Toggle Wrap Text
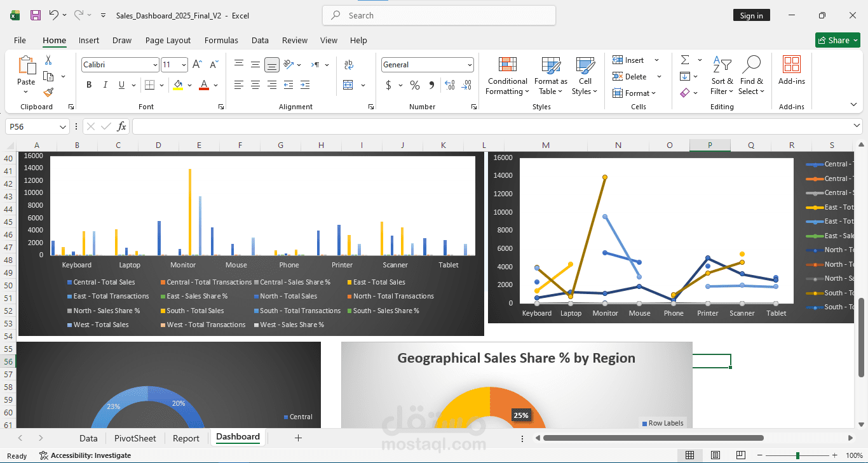The image size is (868, 463). tap(348, 64)
